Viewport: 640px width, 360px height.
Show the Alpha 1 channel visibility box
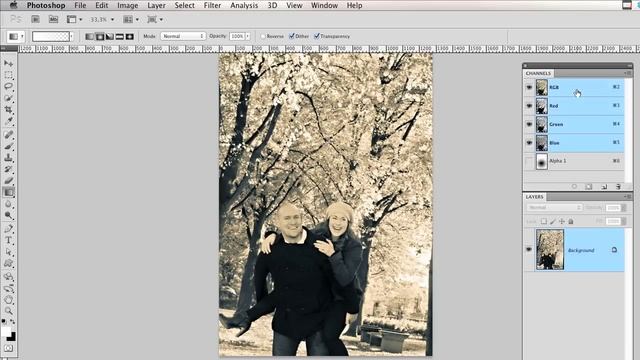529,161
